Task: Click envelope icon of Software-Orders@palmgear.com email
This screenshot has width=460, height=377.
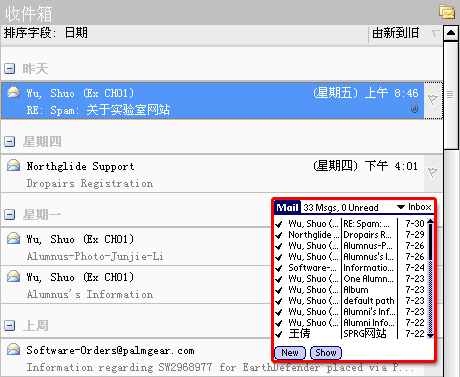Action: click(13, 349)
